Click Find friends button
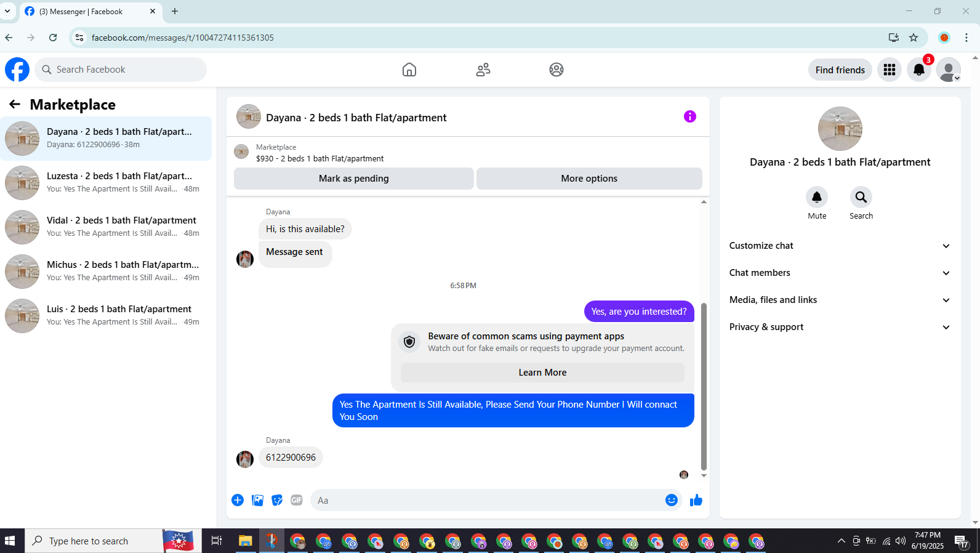The image size is (980, 553). click(840, 70)
